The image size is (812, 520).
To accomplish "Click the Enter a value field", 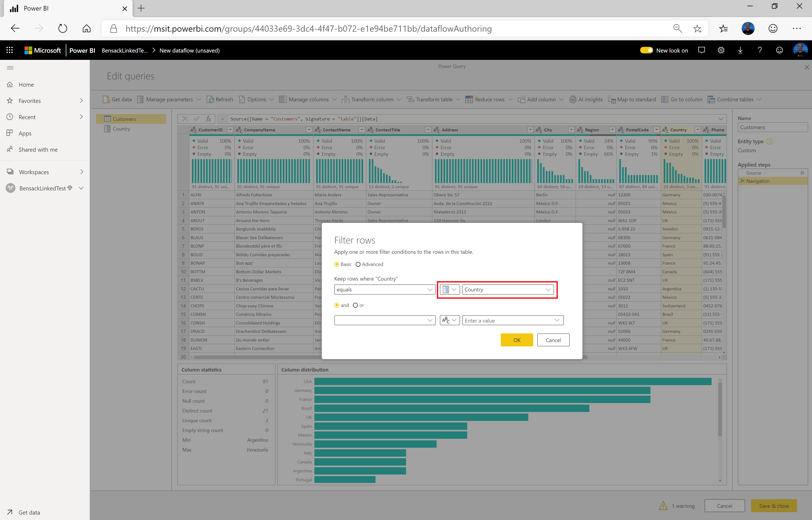I will (x=512, y=320).
